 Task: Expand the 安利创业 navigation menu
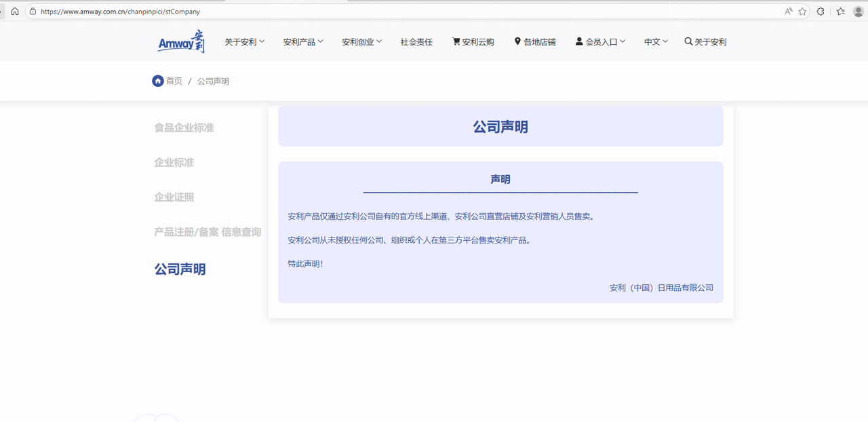(361, 42)
